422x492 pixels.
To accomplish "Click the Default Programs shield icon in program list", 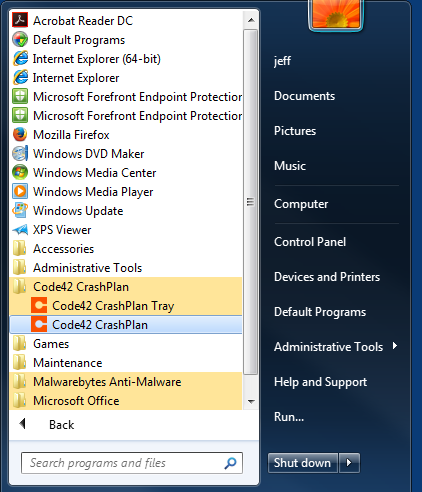I will (20, 39).
